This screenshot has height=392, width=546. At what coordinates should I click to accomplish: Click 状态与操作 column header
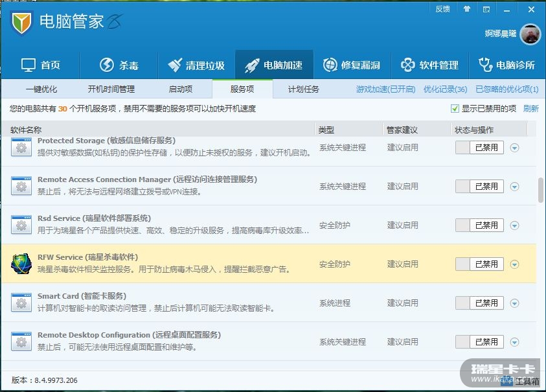[x=474, y=130]
